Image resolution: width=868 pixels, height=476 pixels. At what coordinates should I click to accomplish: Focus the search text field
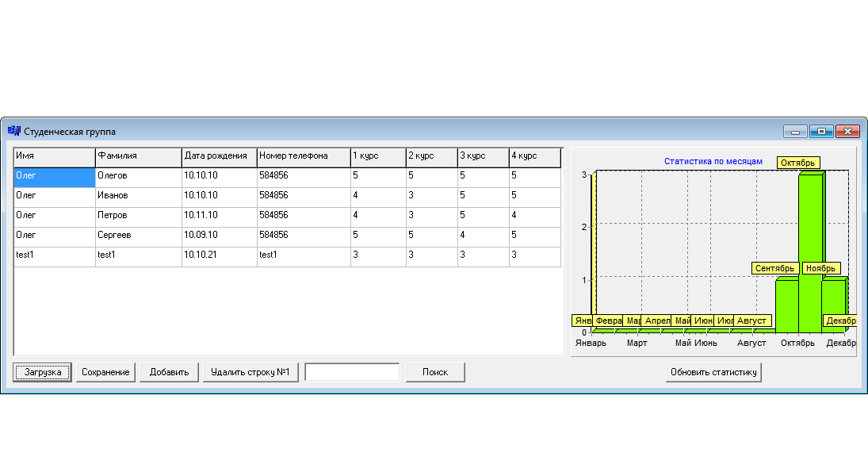352,372
